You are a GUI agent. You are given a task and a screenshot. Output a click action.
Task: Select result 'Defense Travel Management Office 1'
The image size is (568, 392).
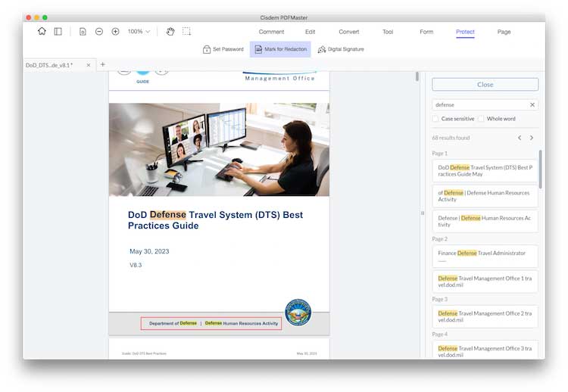(x=485, y=282)
